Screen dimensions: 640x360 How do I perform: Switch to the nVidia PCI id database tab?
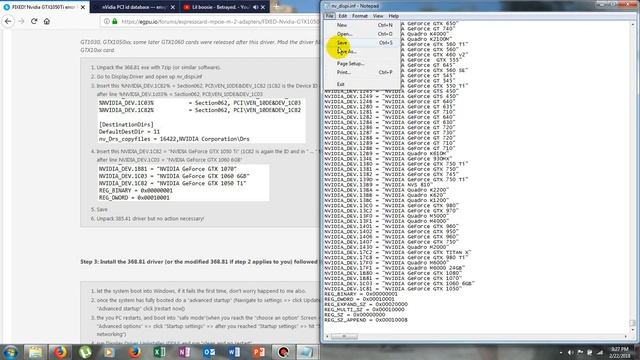coord(135,7)
